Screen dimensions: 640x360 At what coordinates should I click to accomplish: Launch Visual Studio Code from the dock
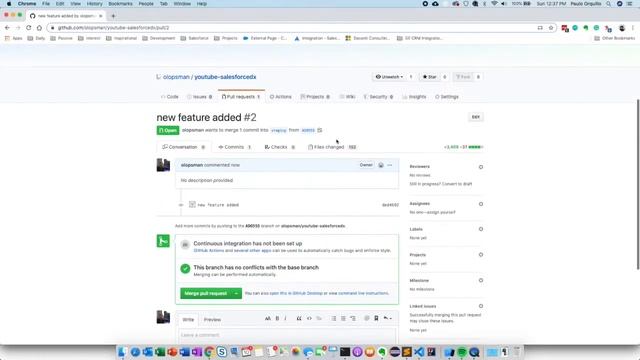[419, 352]
